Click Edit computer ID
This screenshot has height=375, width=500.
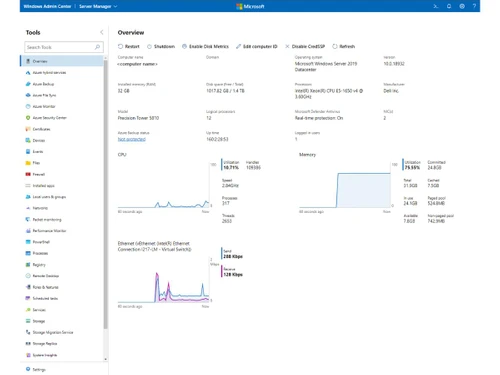pos(257,46)
